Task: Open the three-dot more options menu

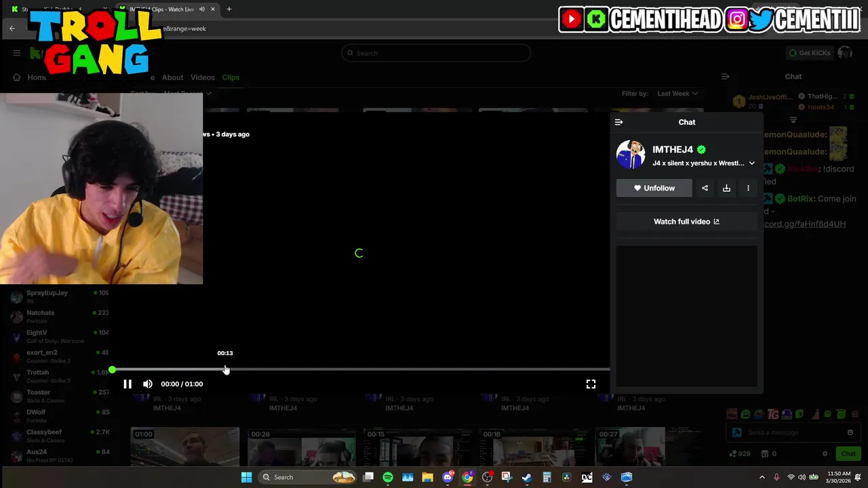Action: (748, 188)
